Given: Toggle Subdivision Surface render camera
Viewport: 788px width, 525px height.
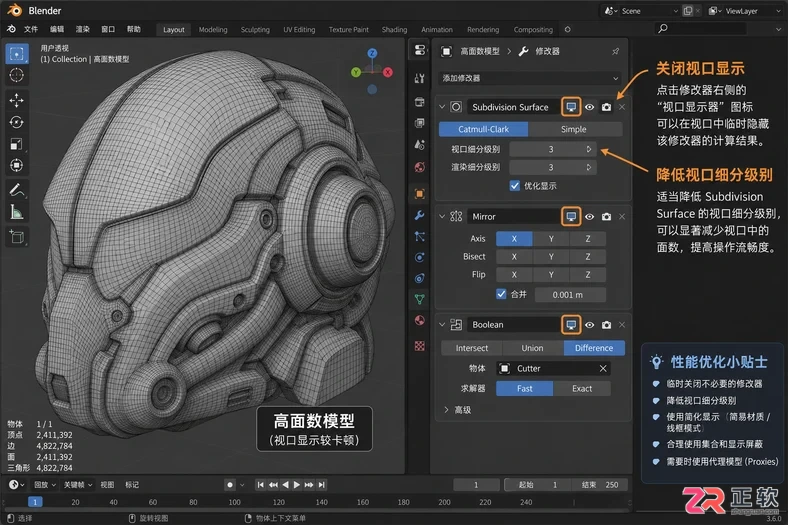Looking at the screenshot, I should pos(607,107).
